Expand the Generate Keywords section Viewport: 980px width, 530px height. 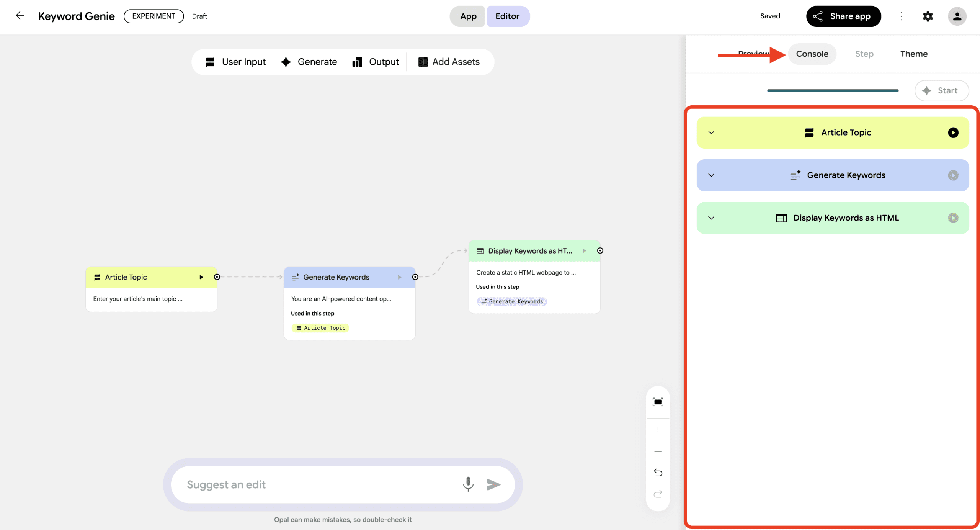(x=712, y=175)
